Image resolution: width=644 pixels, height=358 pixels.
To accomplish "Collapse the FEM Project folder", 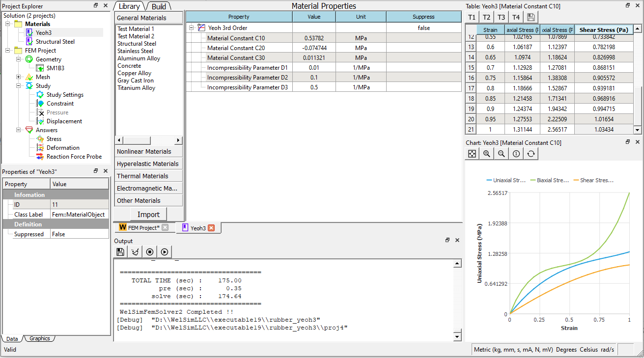I will pyautogui.click(x=8, y=51).
